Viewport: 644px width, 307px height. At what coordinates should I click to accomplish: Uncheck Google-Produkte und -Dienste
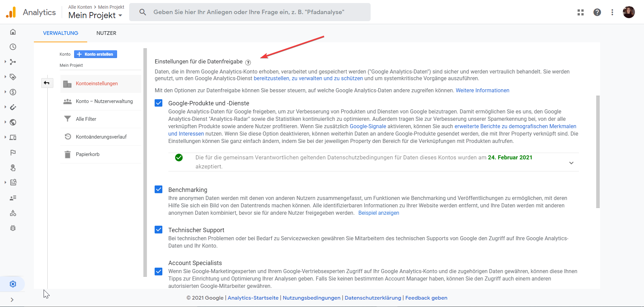point(158,103)
